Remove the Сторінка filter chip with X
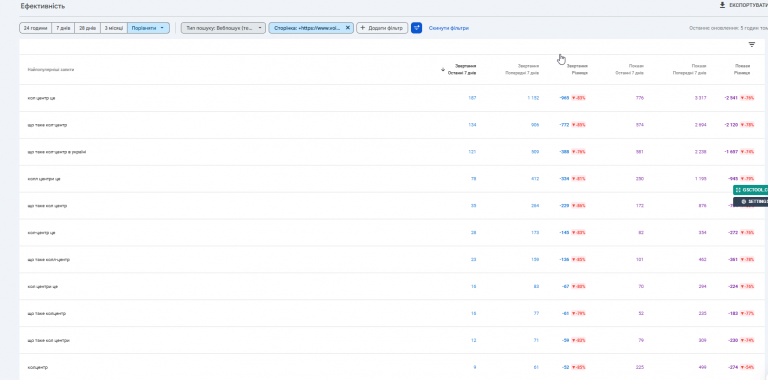The height and width of the screenshot is (380, 768). coord(347,28)
